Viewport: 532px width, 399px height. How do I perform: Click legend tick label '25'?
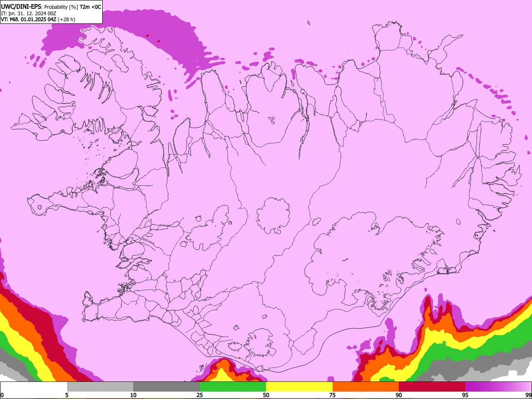(x=200, y=395)
